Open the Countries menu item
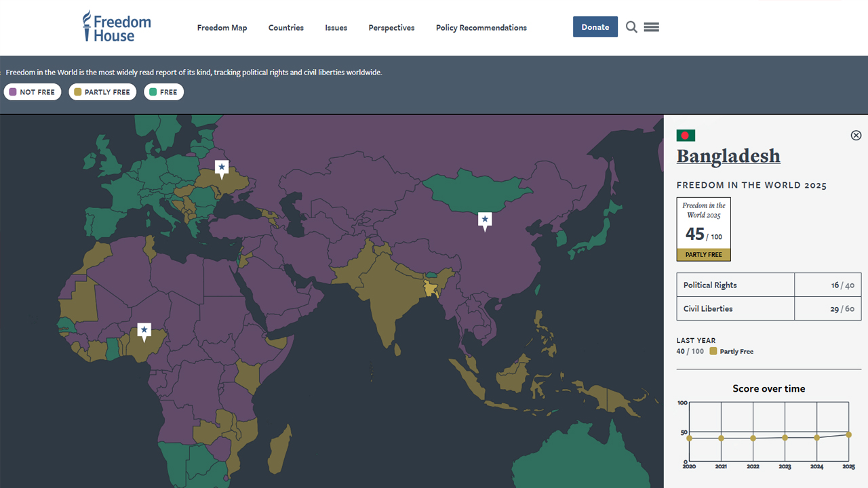The width and height of the screenshot is (868, 488). [285, 28]
